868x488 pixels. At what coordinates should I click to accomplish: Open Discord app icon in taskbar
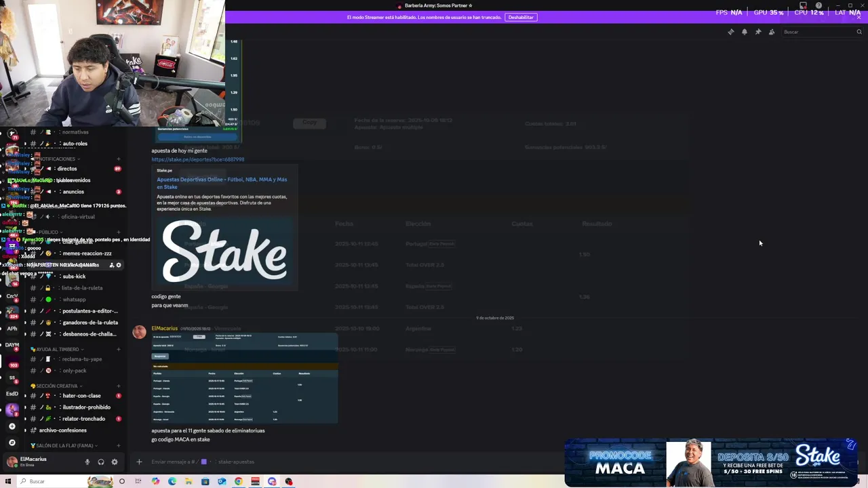pos(272,481)
